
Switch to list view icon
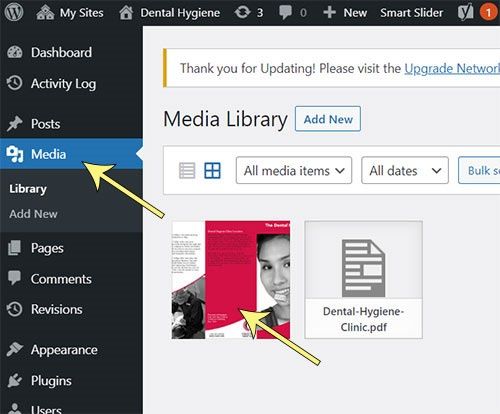(187, 171)
